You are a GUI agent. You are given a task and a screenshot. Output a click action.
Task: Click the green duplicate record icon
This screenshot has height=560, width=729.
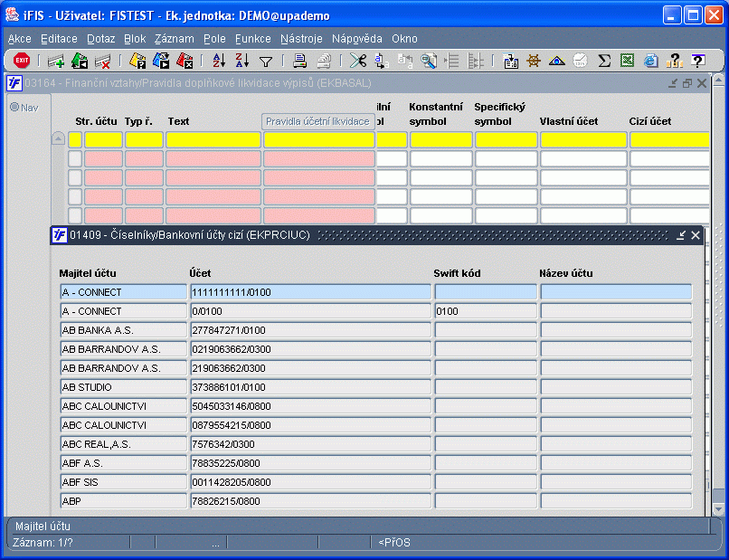[x=80, y=61]
